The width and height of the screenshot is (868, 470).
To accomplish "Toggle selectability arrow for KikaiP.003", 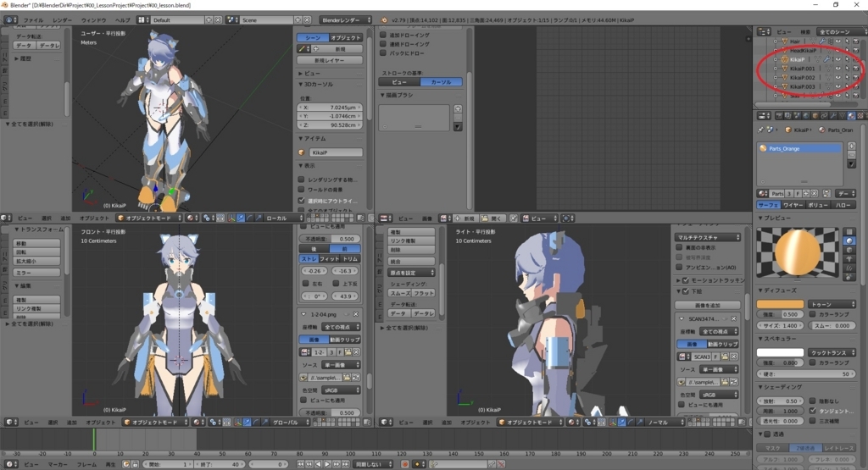I will (847, 86).
